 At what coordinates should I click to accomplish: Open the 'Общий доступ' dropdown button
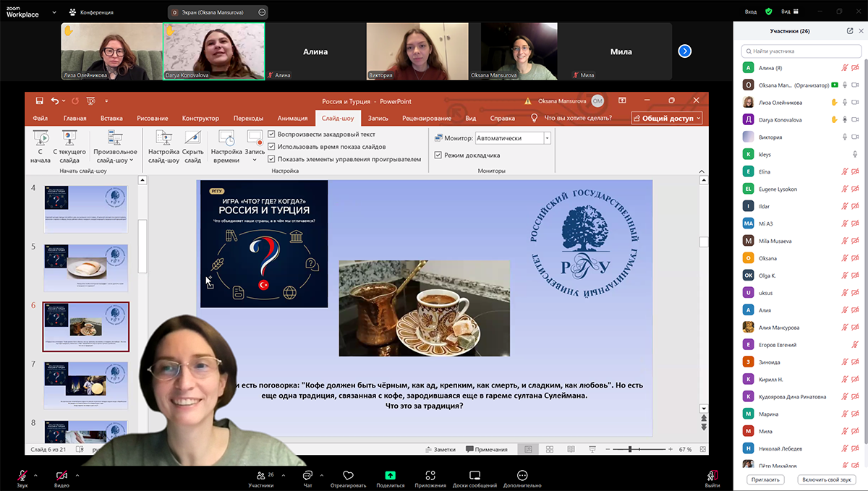[665, 119]
